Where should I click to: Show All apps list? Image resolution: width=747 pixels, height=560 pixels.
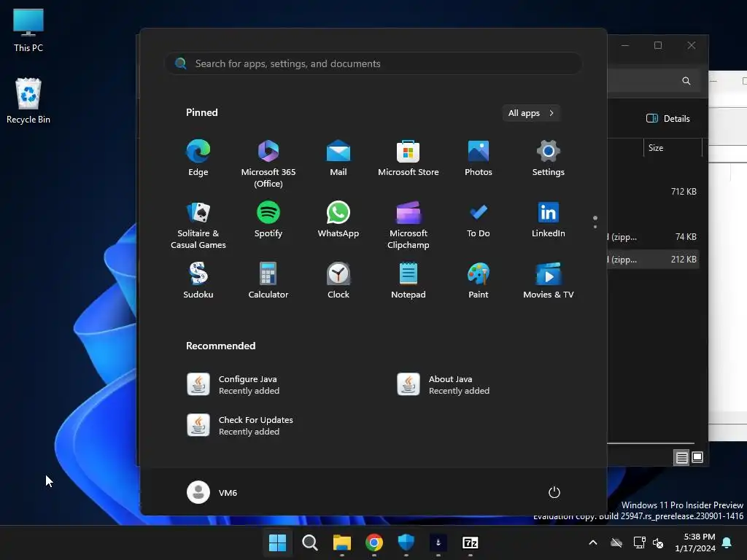[x=531, y=113]
